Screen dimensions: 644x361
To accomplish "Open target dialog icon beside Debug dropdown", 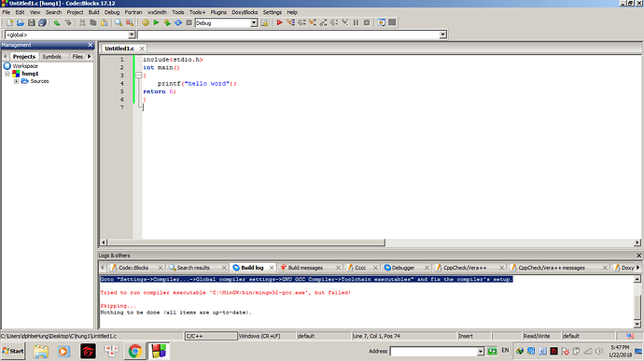I will tap(264, 23).
